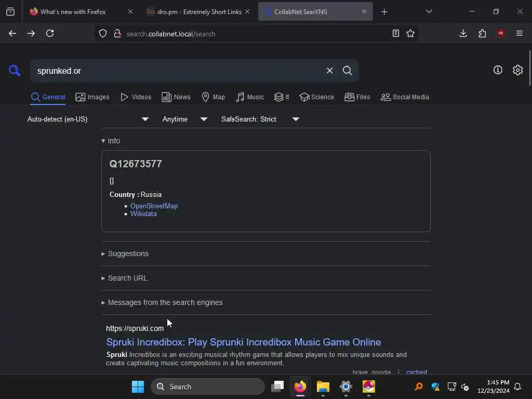Switch to Images category
This screenshot has height=399, width=532.
tap(92, 97)
